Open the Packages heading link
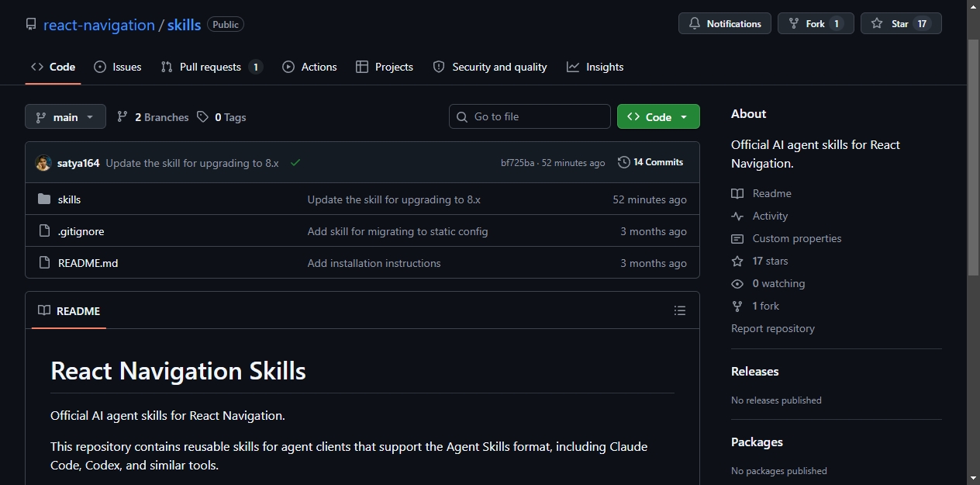Screen dimensions: 980x485 click(757, 442)
